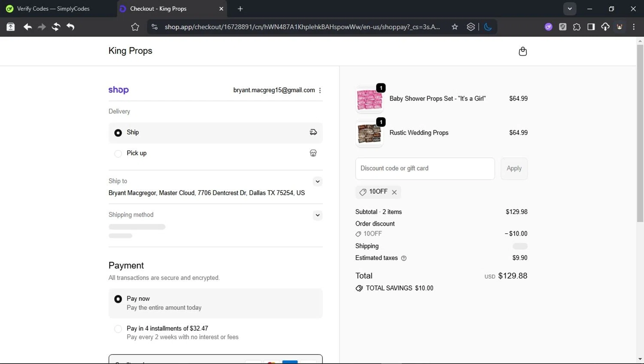Image resolution: width=644 pixels, height=364 pixels.
Task: Click the −$10.00 order discount value
Action: tap(516, 234)
